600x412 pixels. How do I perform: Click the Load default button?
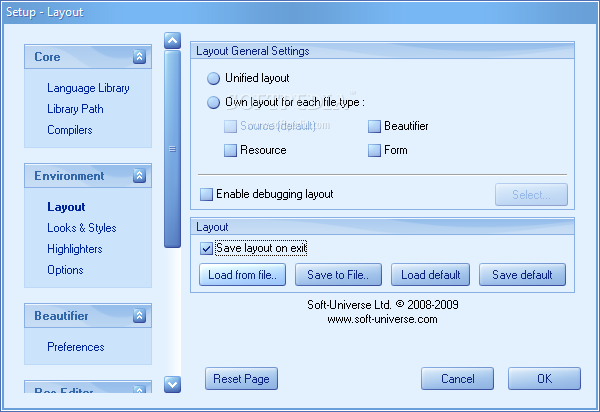point(430,274)
